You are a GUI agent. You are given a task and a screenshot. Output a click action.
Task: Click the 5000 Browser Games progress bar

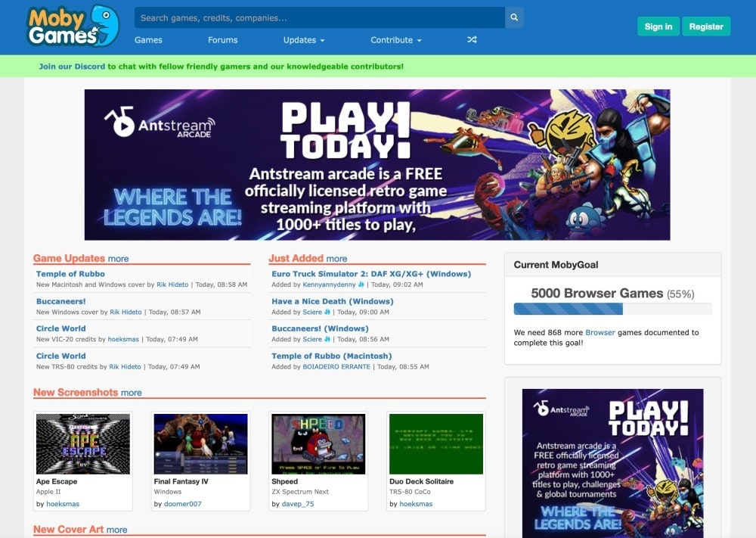[x=612, y=309]
